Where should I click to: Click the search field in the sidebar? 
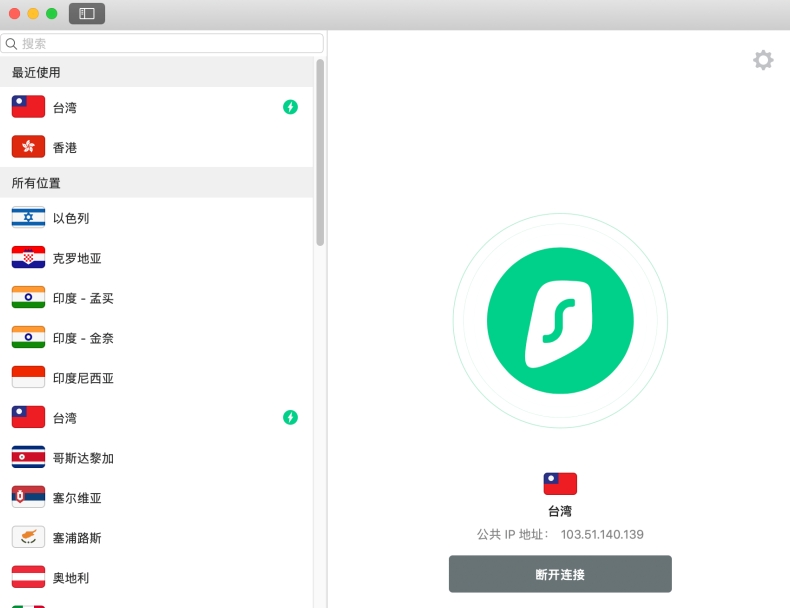[162, 43]
